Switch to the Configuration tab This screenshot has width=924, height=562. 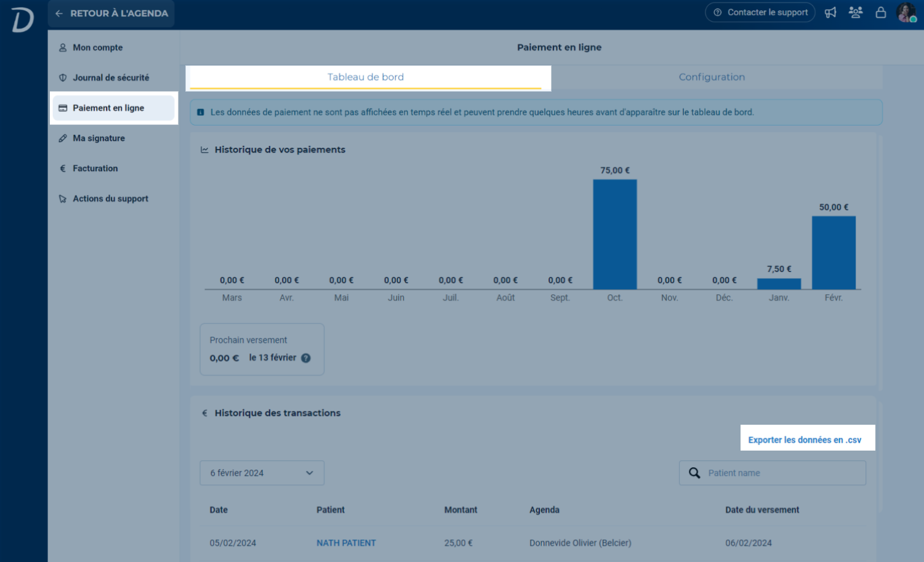[712, 77]
